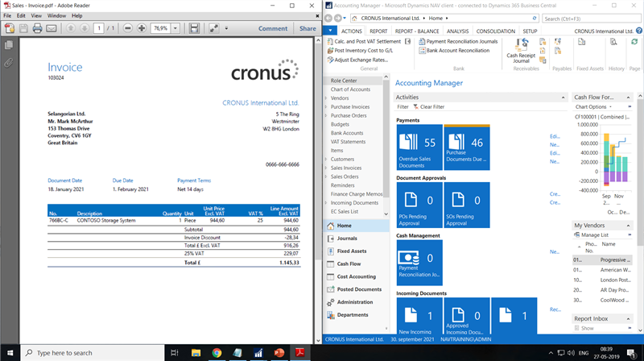Open the View menu in Adobe Reader
This screenshot has height=361, width=644.
(36, 15)
